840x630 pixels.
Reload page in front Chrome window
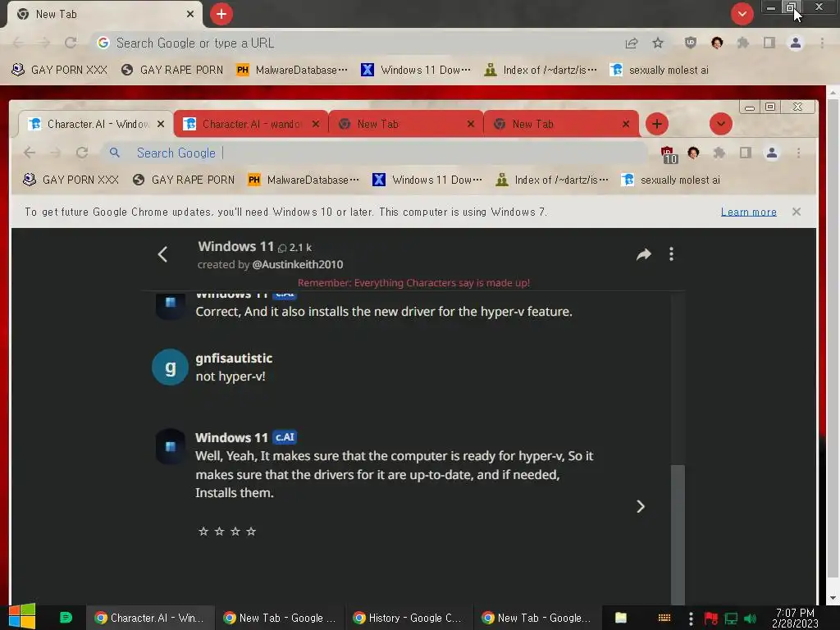click(82, 153)
